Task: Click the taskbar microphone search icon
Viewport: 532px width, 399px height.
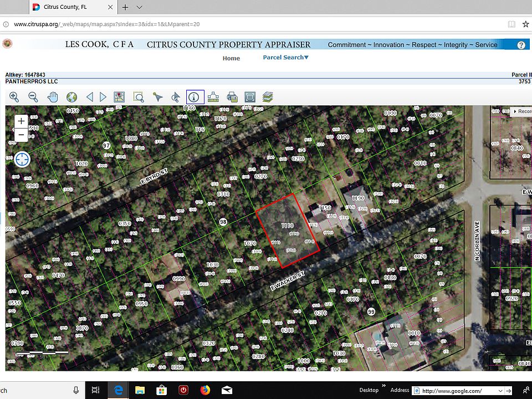Action: click(x=76, y=390)
